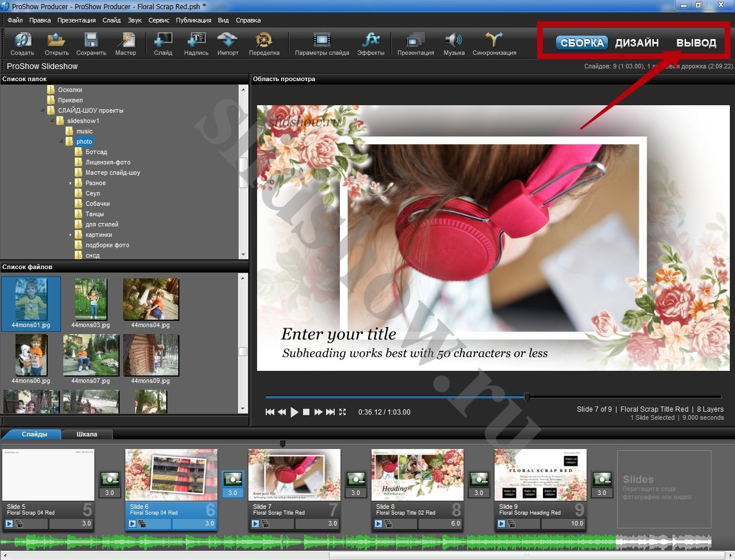Open Параметры слайда filmstrip icon
Screen dimensions: 735x560
[321, 40]
